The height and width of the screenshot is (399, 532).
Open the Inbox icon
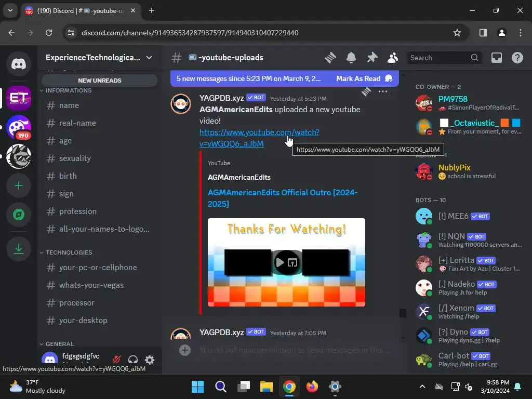pos(496,58)
